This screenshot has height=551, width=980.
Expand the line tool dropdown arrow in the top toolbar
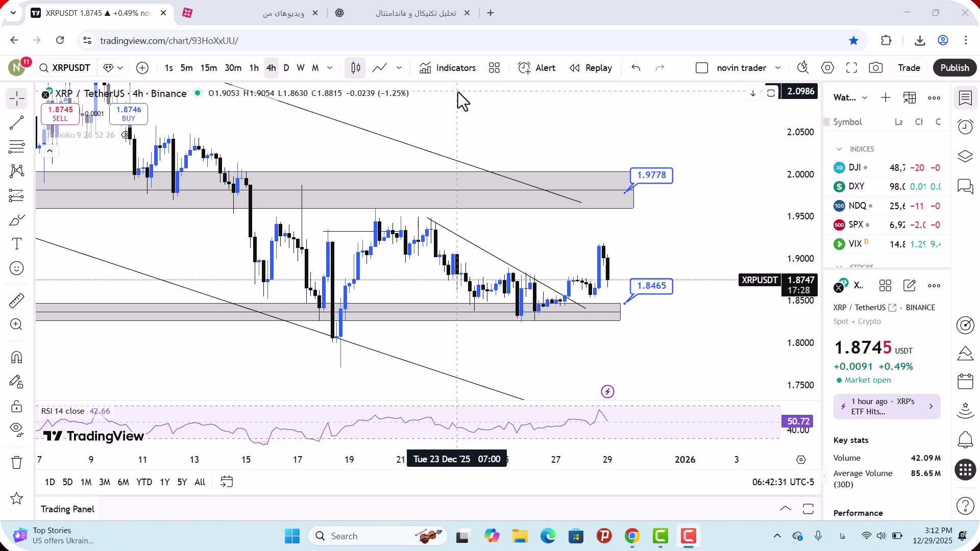(x=399, y=68)
